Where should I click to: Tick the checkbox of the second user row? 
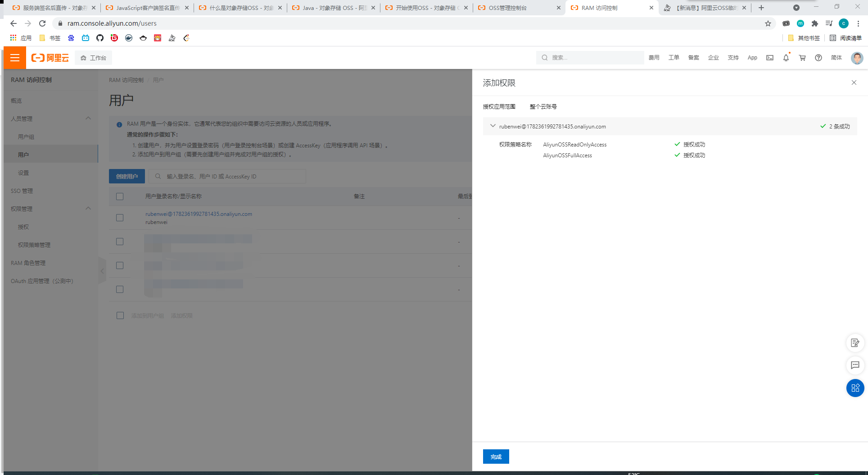click(120, 242)
